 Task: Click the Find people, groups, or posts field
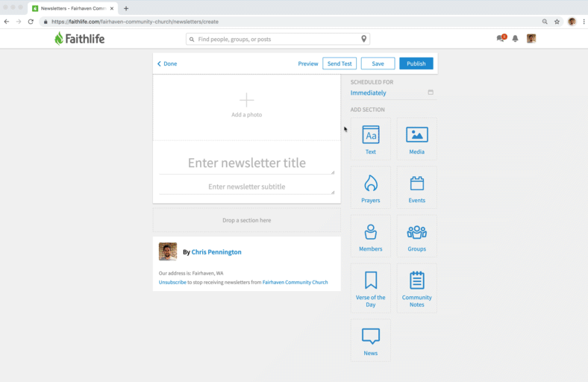[278, 39]
